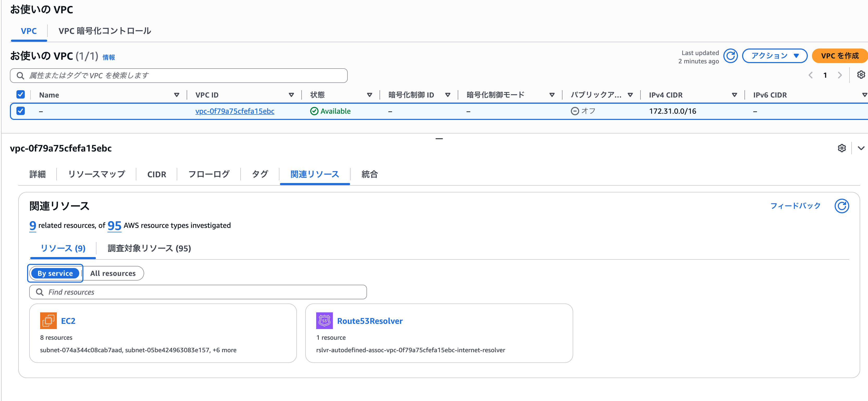This screenshot has width=868, height=401.
Task: Go to the next table page
Action: pyautogui.click(x=839, y=75)
